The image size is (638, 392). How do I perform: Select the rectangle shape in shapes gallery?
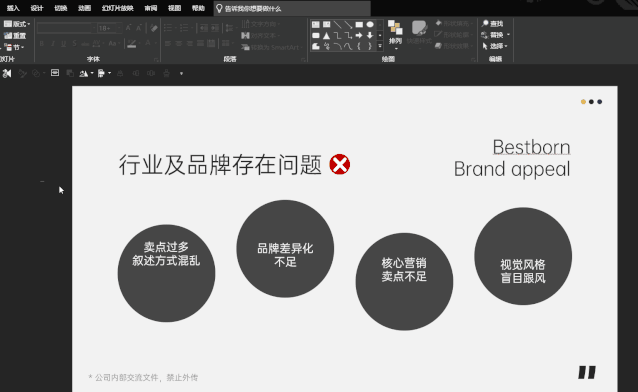pos(359,24)
